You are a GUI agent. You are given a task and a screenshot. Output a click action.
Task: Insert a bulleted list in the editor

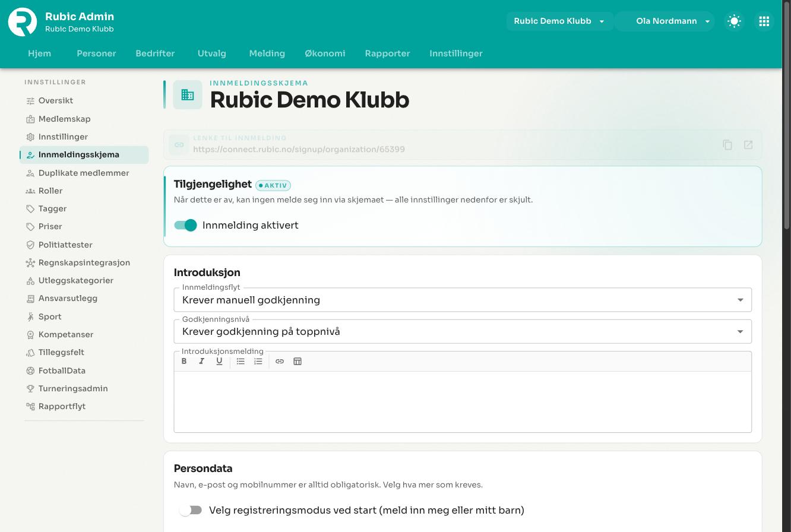click(x=241, y=361)
